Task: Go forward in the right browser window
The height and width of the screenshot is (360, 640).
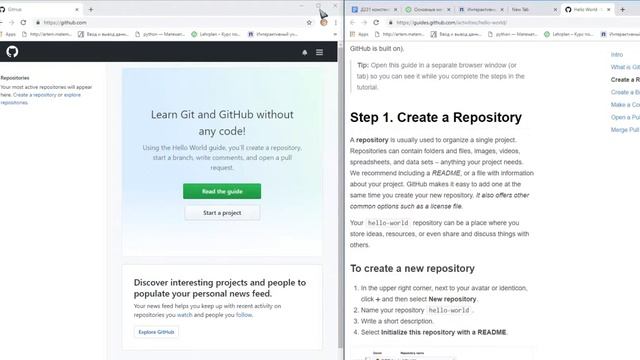Action: coord(364,22)
